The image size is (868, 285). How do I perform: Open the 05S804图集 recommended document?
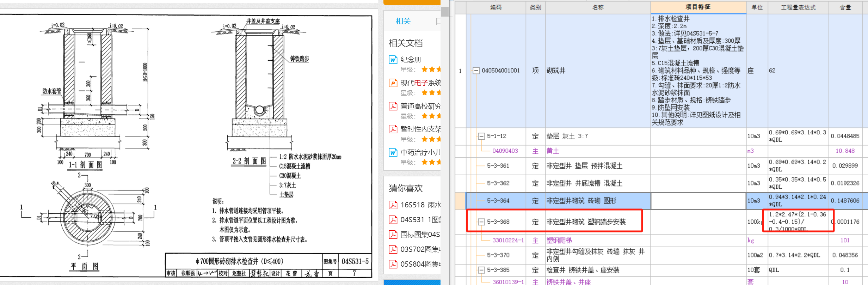coord(420,264)
